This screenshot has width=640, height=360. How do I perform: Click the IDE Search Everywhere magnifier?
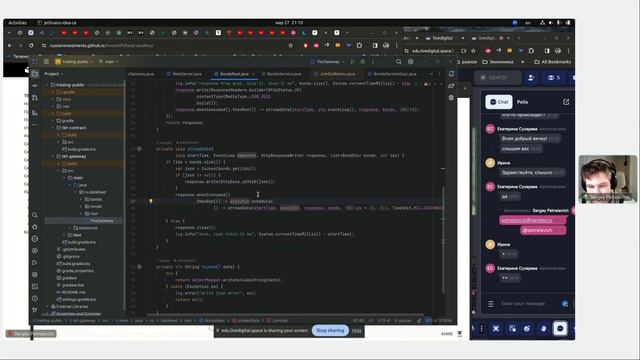398,62
